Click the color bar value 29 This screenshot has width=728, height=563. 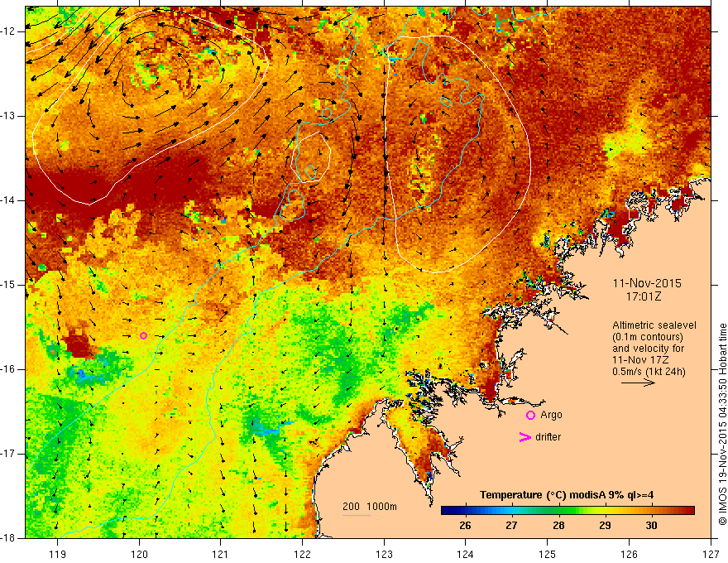[x=605, y=526]
